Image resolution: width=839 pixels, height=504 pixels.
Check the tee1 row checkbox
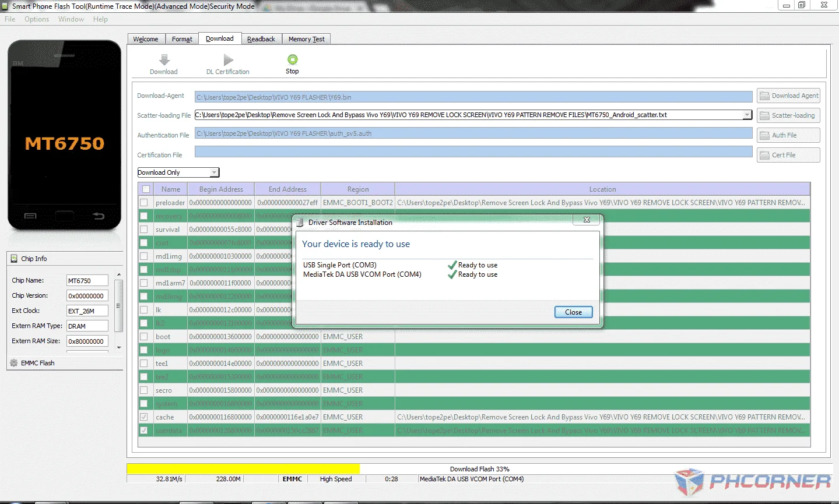[x=143, y=363]
